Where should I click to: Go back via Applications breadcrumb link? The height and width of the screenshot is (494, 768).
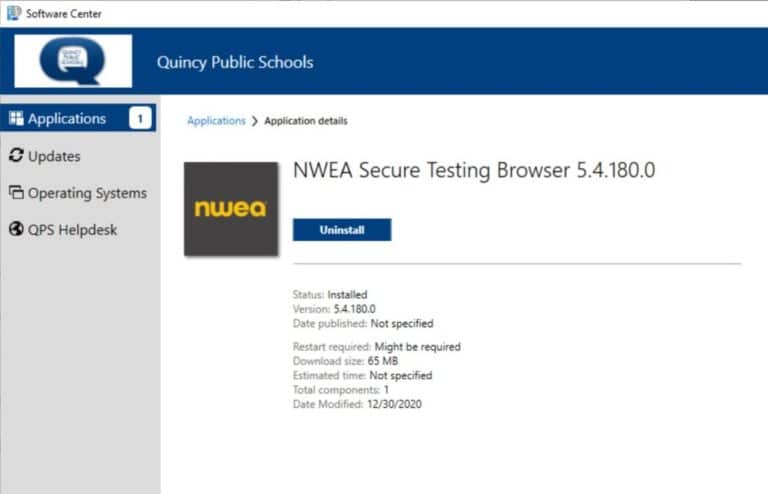[x=216, y=121]
